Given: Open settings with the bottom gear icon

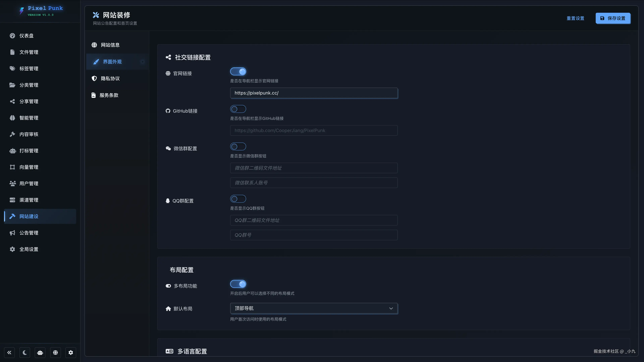Looking at the screenshot, I should 71,352.
